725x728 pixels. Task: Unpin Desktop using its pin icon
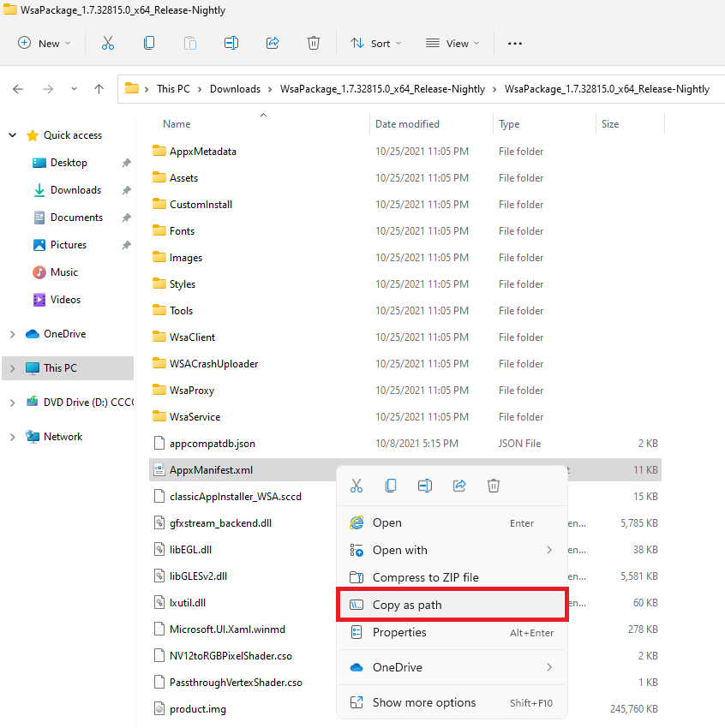pos(126,163)
